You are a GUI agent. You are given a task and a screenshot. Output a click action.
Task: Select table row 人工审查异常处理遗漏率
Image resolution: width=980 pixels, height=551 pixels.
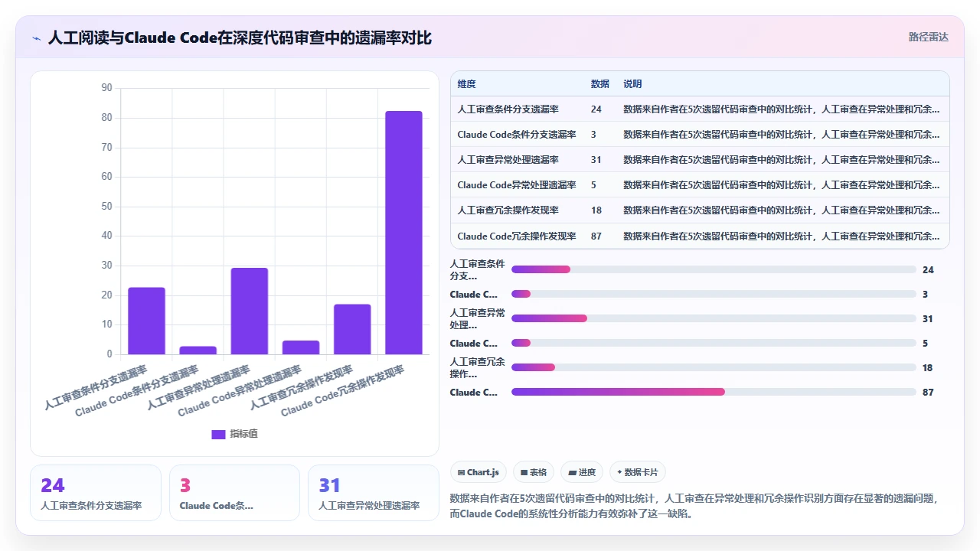(700, 160)
